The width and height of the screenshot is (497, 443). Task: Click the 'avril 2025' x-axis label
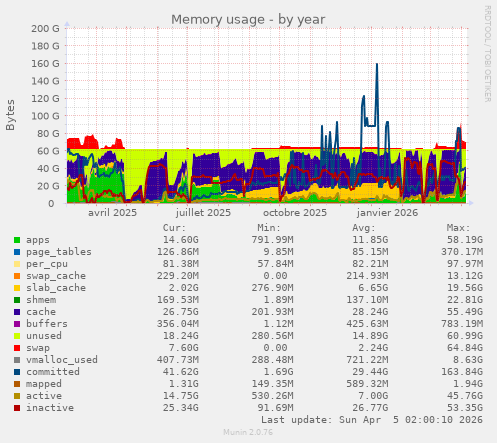112,213
